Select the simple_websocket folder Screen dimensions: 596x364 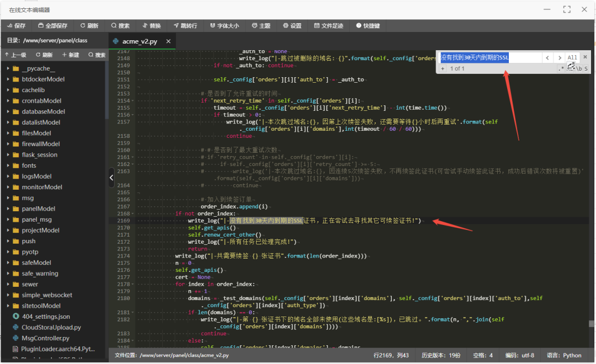coord(47,295)
